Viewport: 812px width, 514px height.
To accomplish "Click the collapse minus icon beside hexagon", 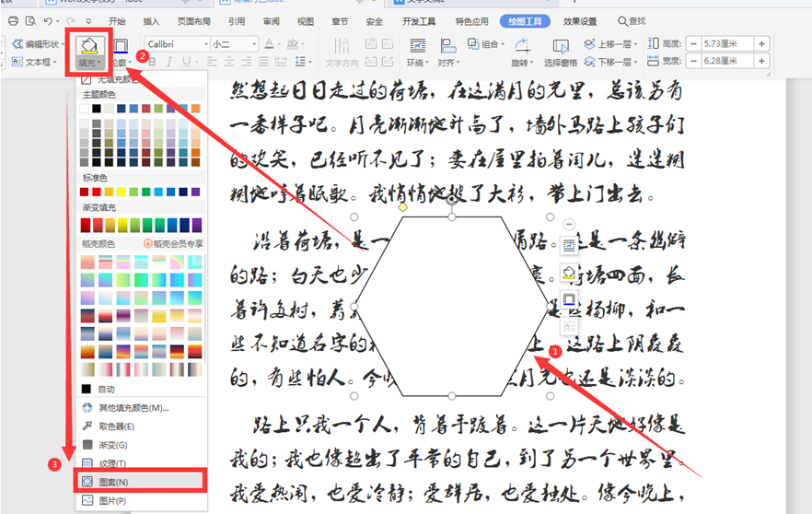I will tap(569, 224).
